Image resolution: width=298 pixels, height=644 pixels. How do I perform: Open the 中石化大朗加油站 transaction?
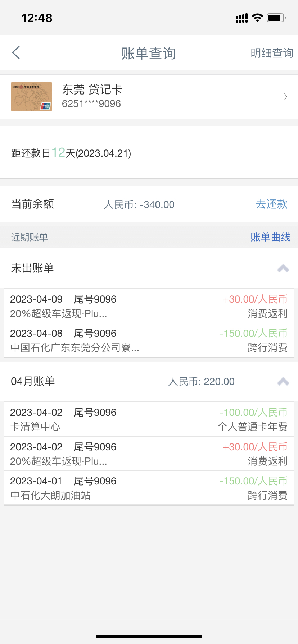point(149,488)
